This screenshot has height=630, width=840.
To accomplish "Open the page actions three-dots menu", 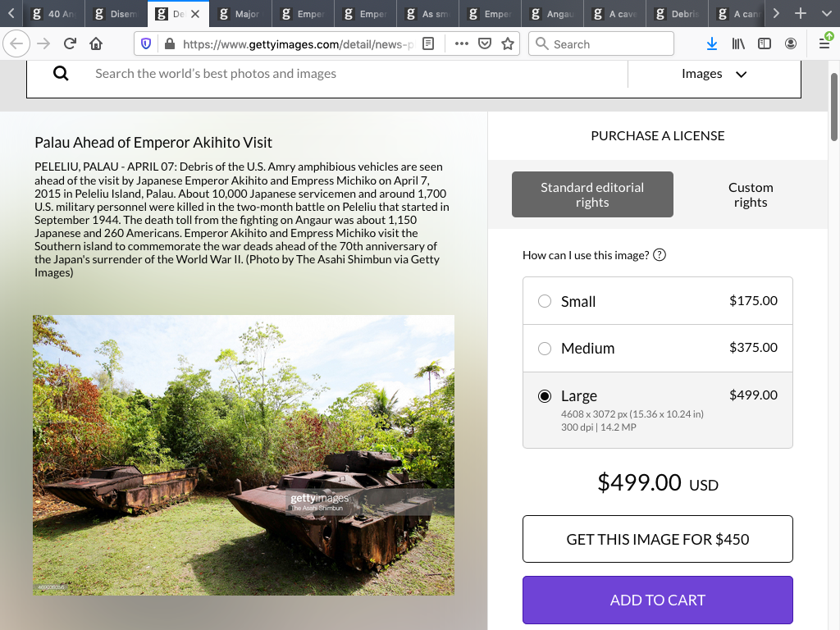I will click(x=461, y=44).
